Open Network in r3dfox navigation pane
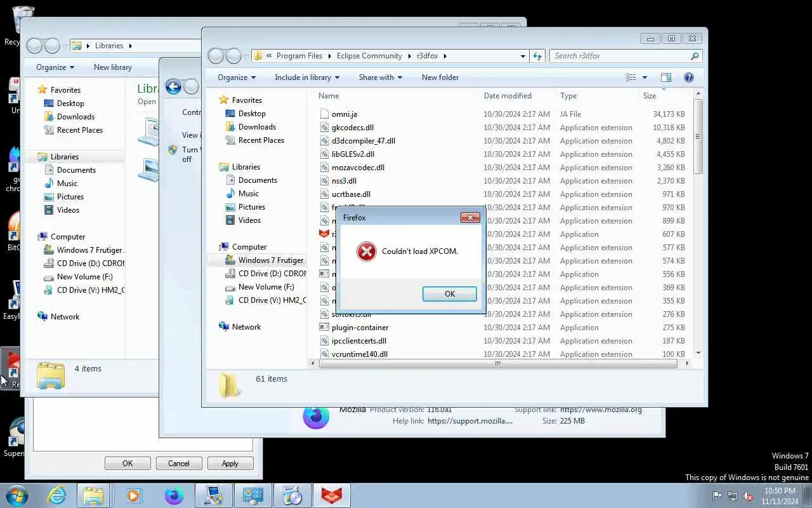The width and height of the screenshot is (812, 508). (x=246, y=327)
